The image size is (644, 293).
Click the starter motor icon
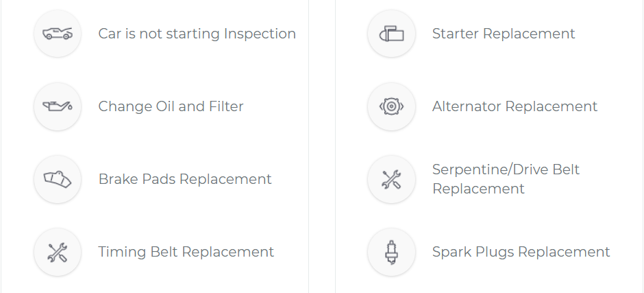(x=391, y=34)
